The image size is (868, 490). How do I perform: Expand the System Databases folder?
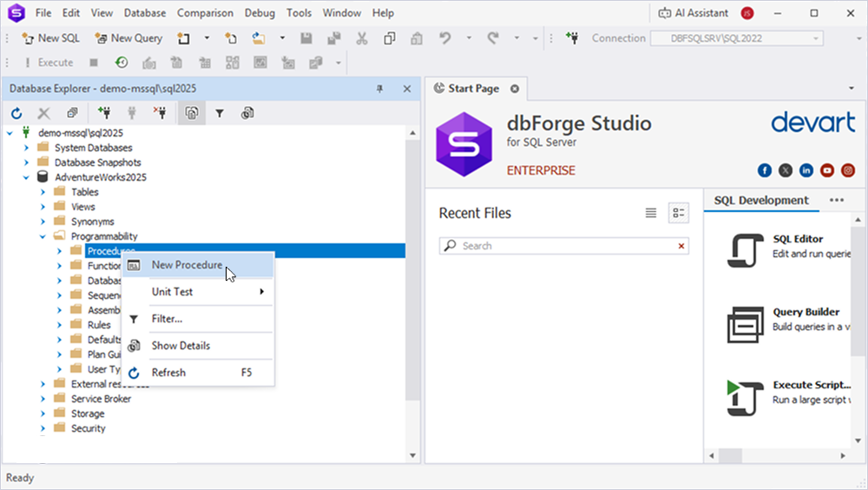click(26, 148)
